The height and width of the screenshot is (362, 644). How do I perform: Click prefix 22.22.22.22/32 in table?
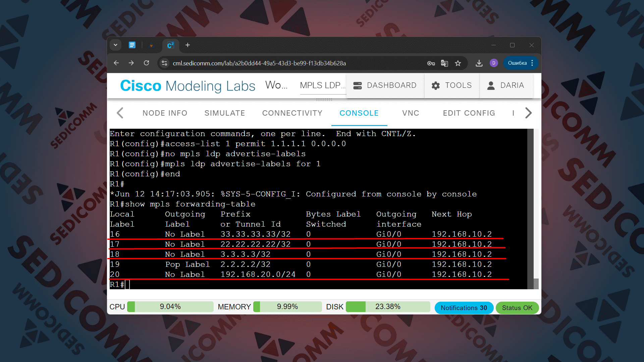255,244
